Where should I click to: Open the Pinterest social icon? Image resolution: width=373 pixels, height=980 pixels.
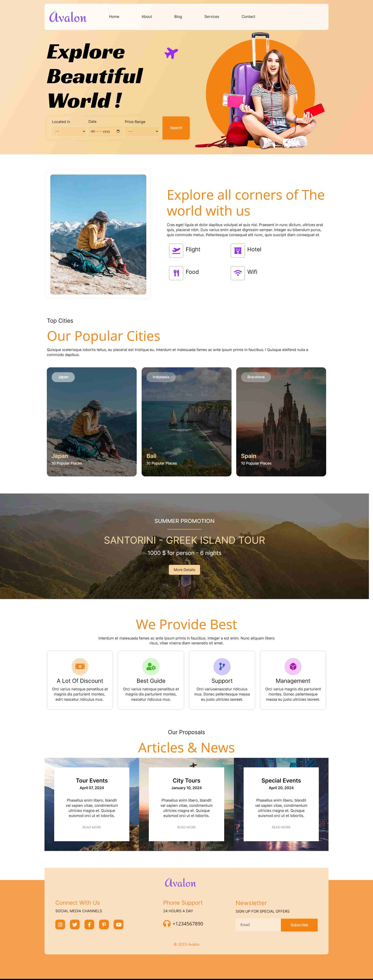click(104, 924)
